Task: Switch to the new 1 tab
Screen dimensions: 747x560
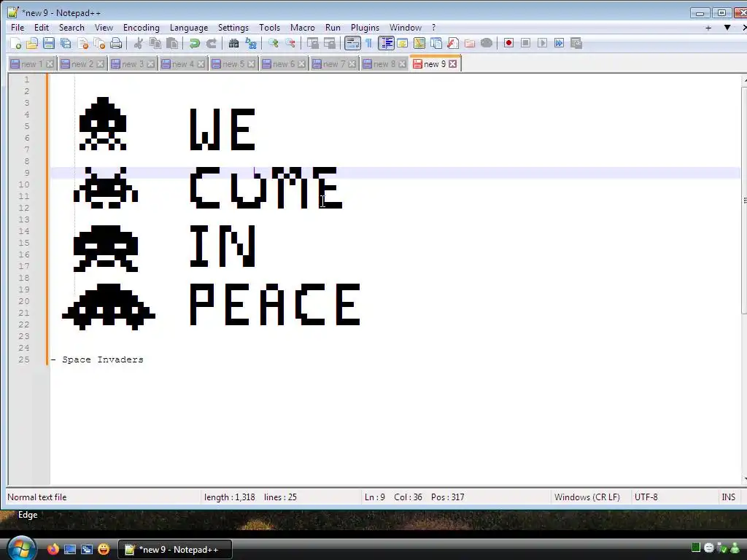Action: point(32,64)
